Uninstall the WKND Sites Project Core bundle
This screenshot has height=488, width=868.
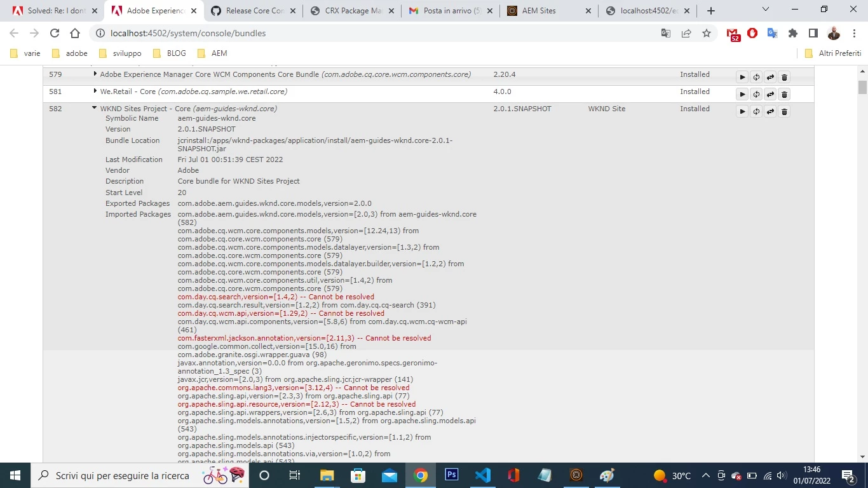(x=784, y=111)
